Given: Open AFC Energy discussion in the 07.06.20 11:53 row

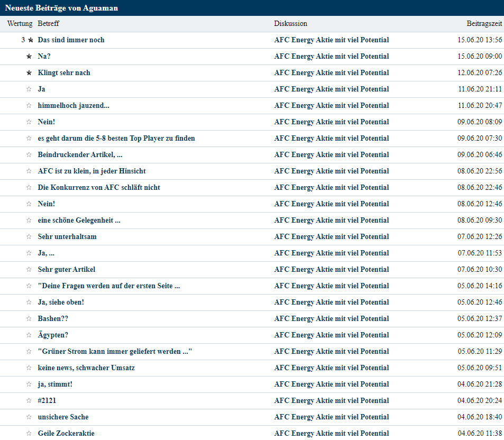Looking at the screenshot, I should [332, 253].
